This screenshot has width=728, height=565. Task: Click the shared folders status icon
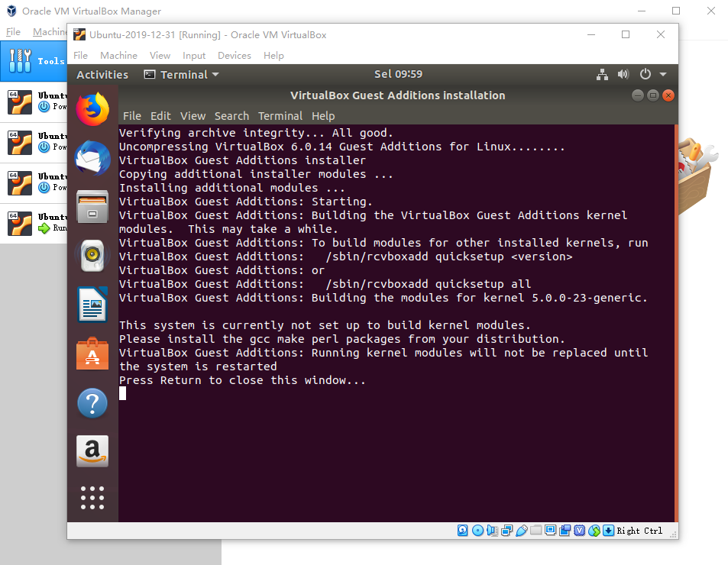535,530
